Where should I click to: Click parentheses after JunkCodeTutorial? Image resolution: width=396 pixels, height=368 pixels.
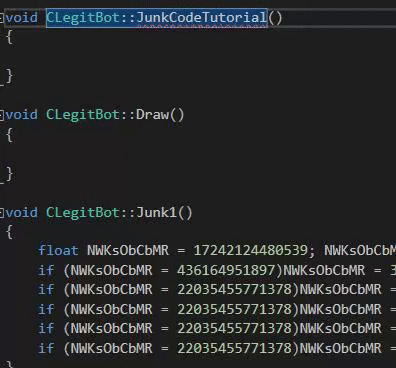coord(275,18)
